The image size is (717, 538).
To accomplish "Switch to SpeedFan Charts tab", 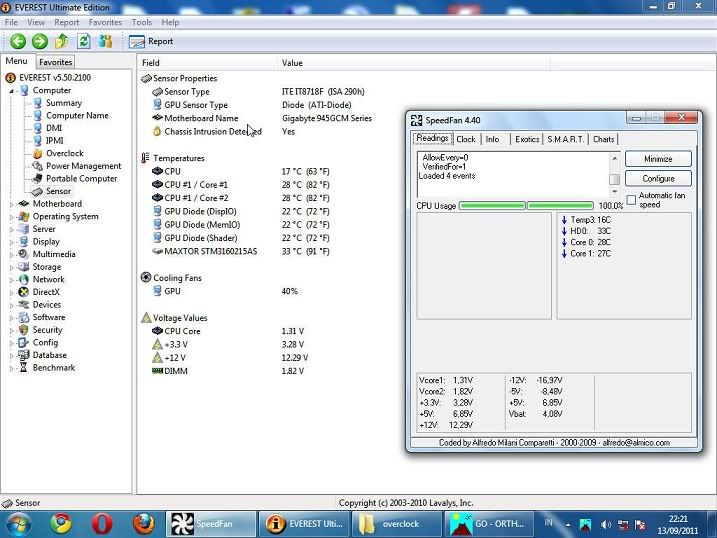I will click(x=604, y=139).
